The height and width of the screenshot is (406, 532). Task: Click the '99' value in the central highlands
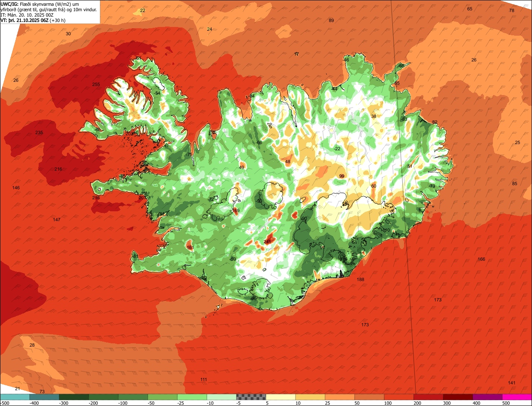coord(342,176)
